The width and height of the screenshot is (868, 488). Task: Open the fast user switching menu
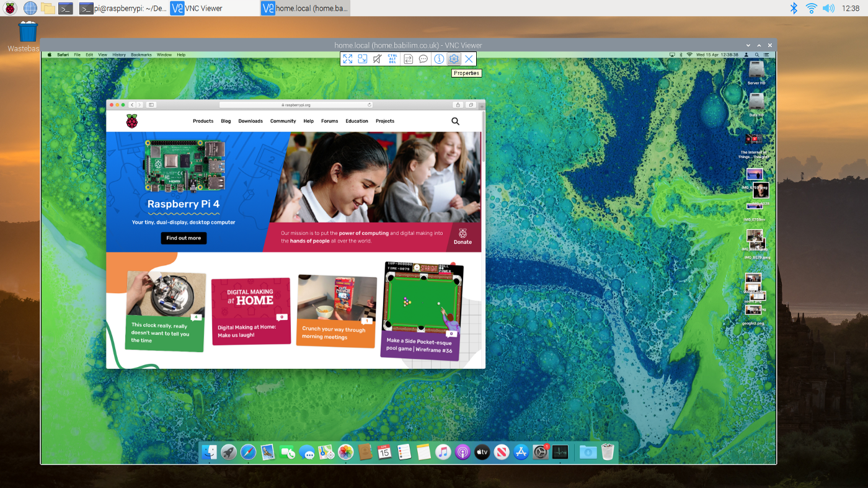[x=746, y=55]
